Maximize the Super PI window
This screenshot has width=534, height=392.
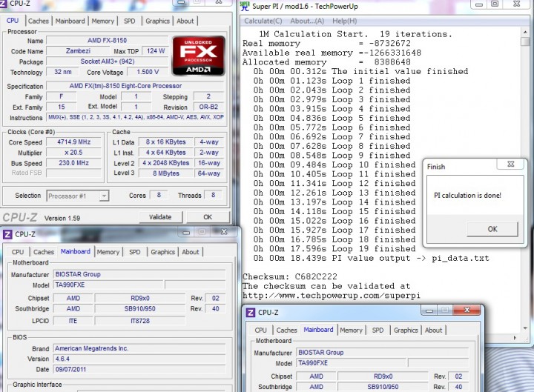pos(495,4)
